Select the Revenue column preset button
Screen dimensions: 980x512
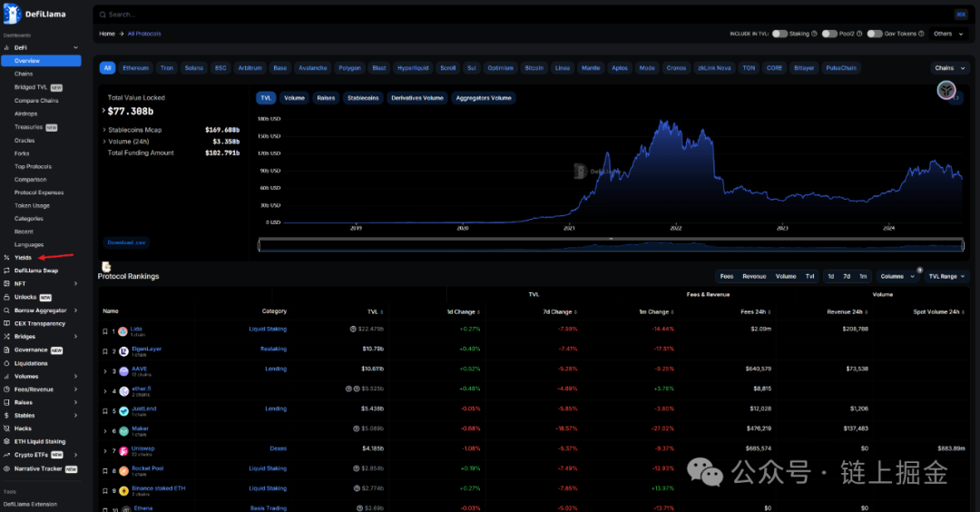(x=754, y=276)
